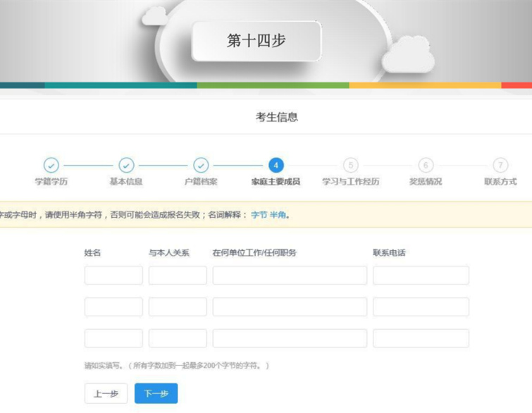Click the first row 与本人关系 field
Screen dimensions: 532x413
tap(178, 276)
